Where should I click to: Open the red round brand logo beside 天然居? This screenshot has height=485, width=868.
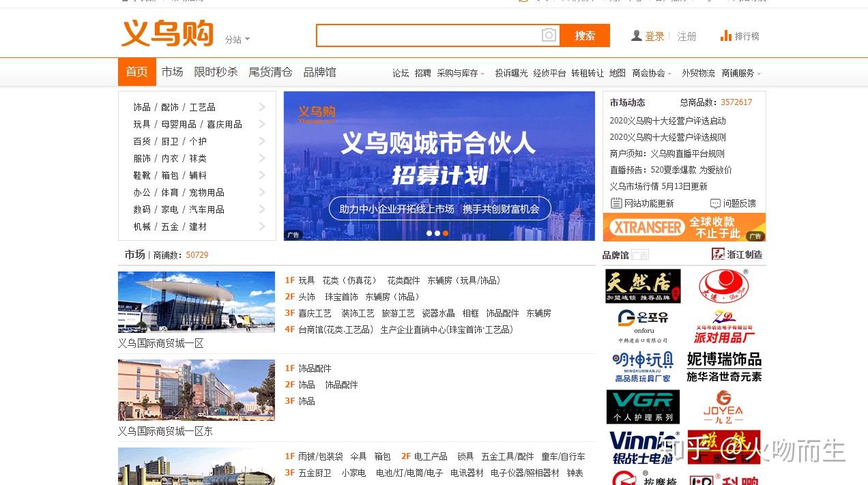click(x=724, y=286)
